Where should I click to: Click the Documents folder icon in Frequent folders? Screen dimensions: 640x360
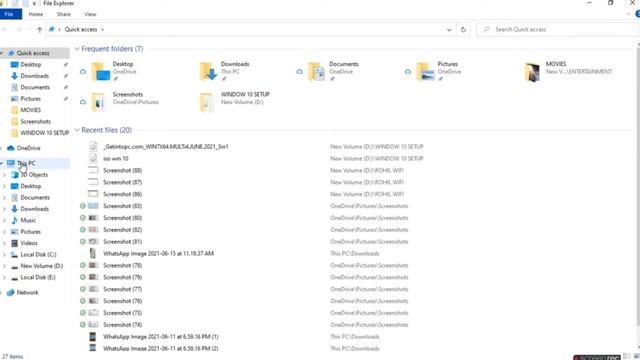click(317, 72)
